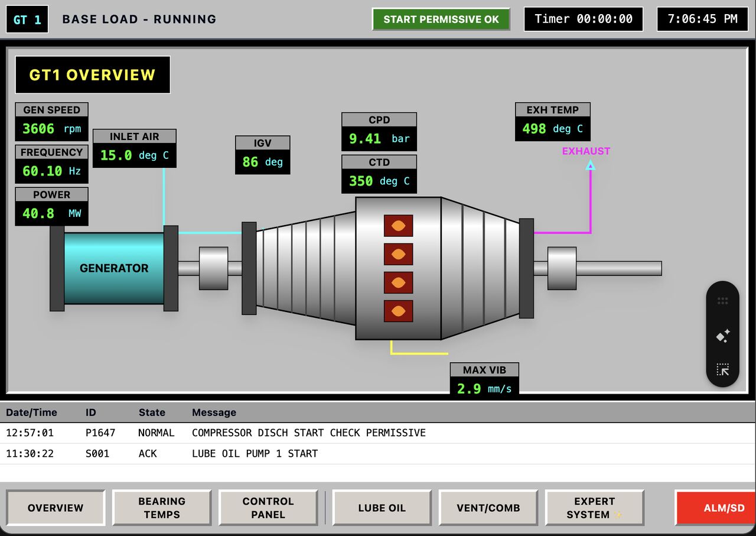This screenshot has height=536, width=756.
Task: Click the sparkle AI icon on the floating toolbar
Action: click(x=722, y=336)
